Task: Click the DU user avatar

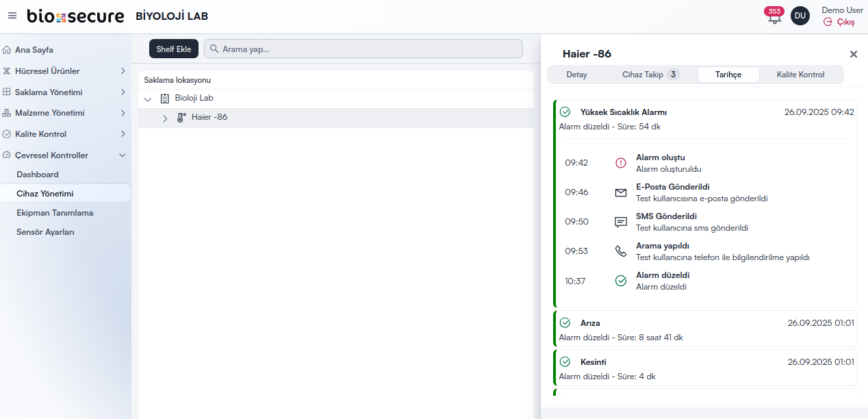Action: [x=800, y=16]
